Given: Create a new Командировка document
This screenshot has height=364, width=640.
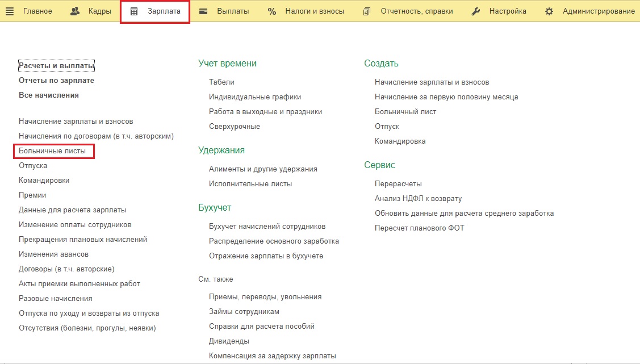Looking at the screenshot, I should tap(400, 141).
